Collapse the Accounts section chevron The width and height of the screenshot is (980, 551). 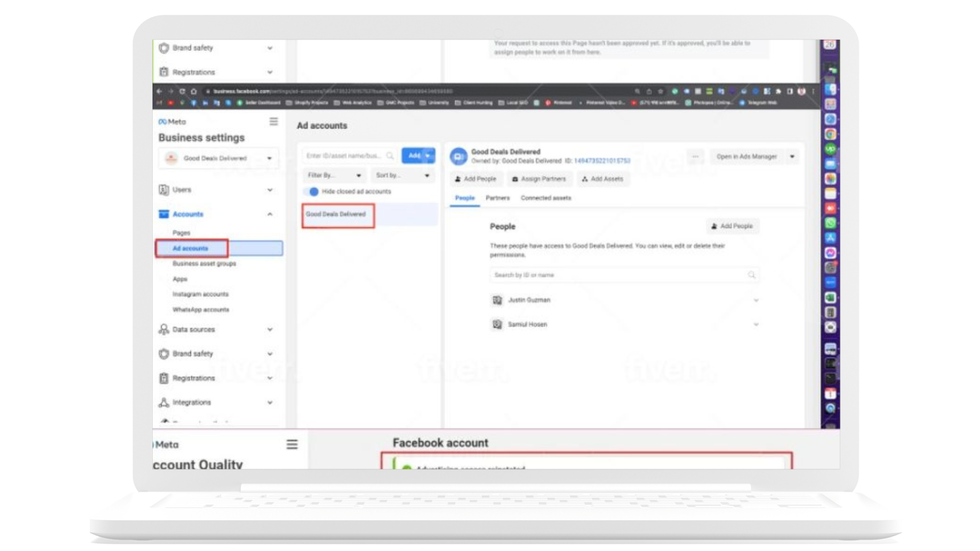(x=270, y=214)
